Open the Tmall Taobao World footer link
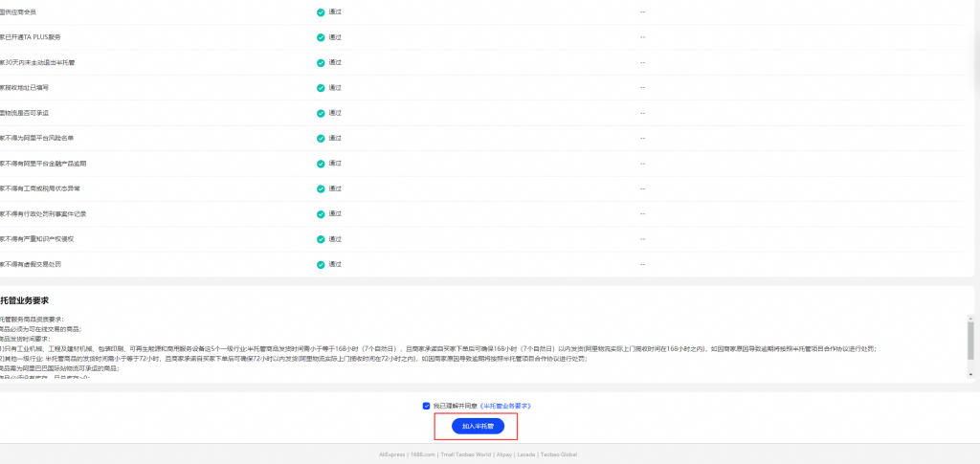980x464 pixels. click(x=465, y=454)
